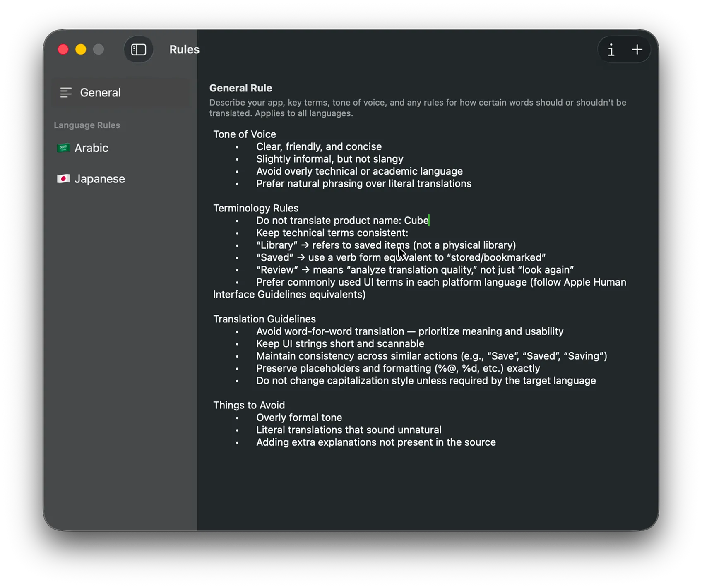The image size is (702, 588).
Task: Click the General Rule section title
Action: [240, 88]
